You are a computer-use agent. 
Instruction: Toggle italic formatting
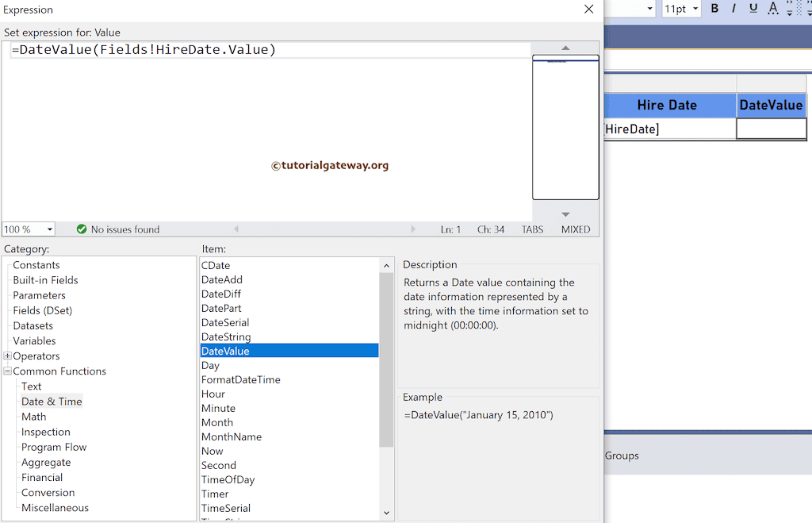coord(733,9)
